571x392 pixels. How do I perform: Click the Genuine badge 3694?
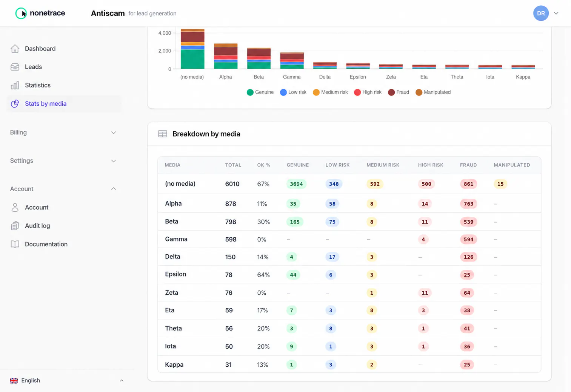coord(296,184)
